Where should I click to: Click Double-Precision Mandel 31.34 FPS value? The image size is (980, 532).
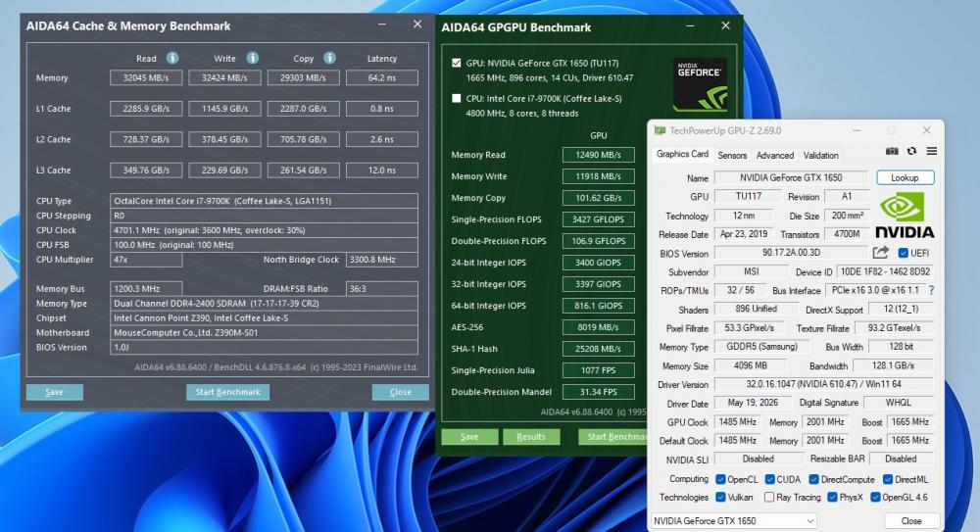tap(598, 392)
